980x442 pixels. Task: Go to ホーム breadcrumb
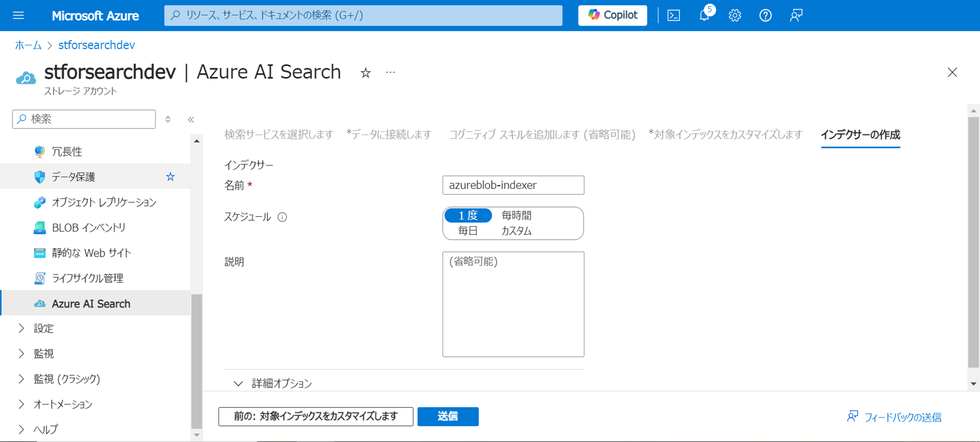tap(28, 45)
